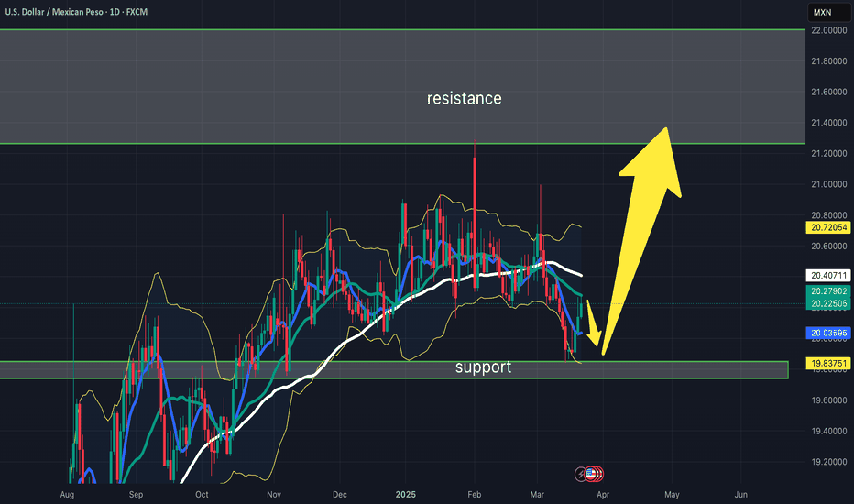Click the 19.60000 price axis label
This screenshot has width=854, height=504.
(x=828, y=400)
